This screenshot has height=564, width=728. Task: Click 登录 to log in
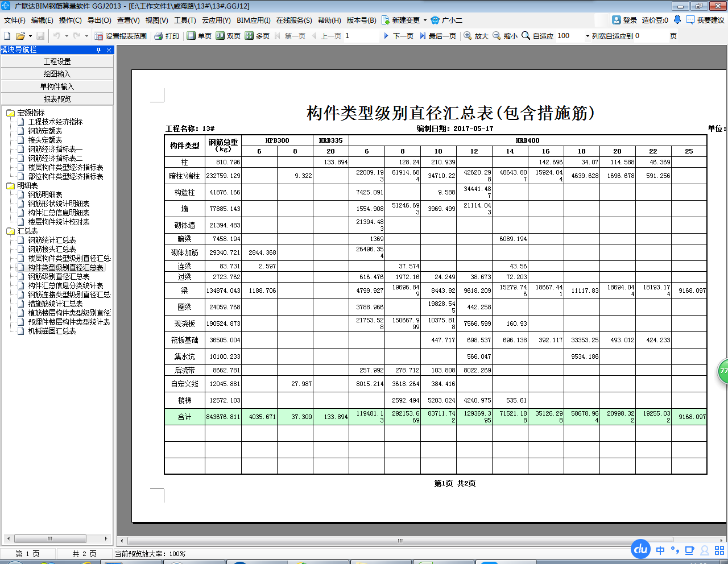pyautogui.click(x=624, y=20)
